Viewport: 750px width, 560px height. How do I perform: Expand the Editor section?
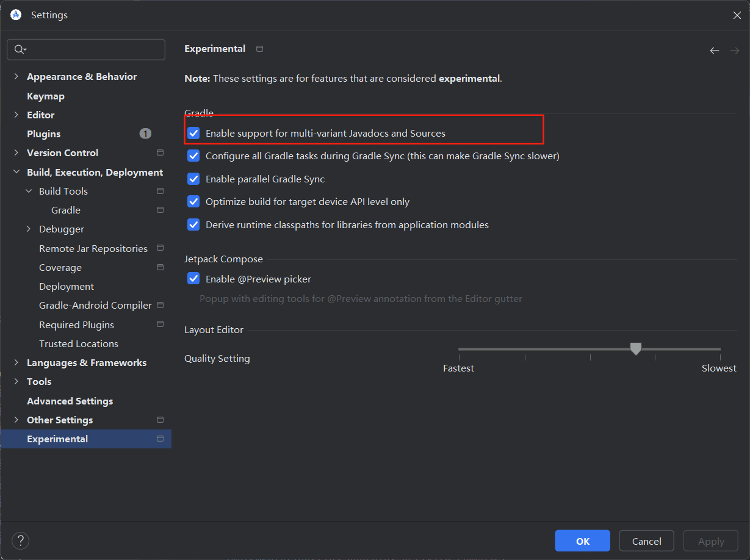16,115
